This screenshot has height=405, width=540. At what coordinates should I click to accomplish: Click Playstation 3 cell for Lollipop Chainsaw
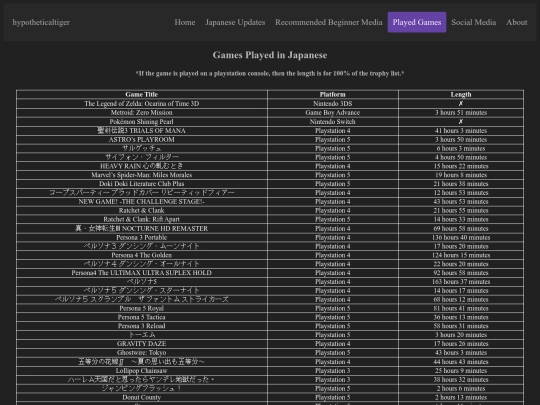point(333,371)
